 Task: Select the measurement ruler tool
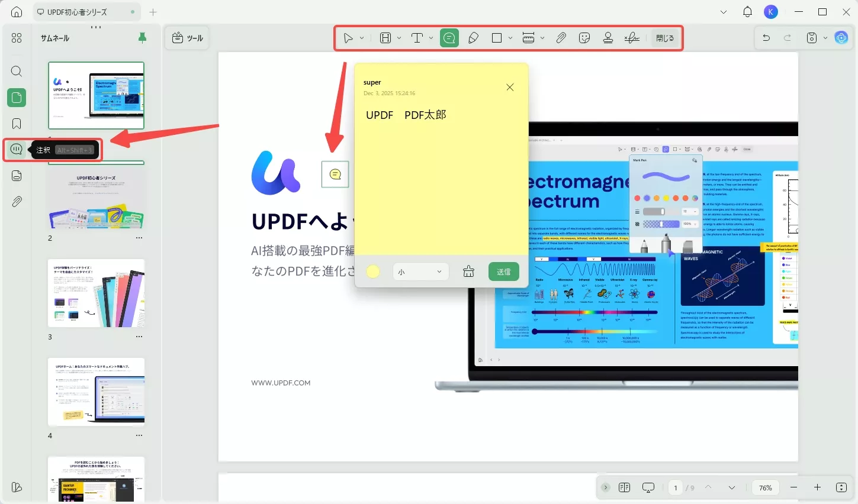pos(529,38)
